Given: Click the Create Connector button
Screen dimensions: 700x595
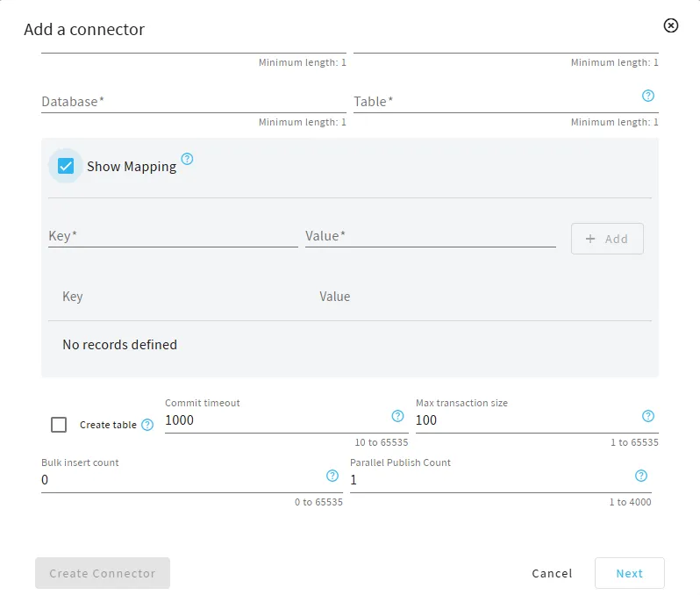Looking at the screenshot, I should coord(103,573).
